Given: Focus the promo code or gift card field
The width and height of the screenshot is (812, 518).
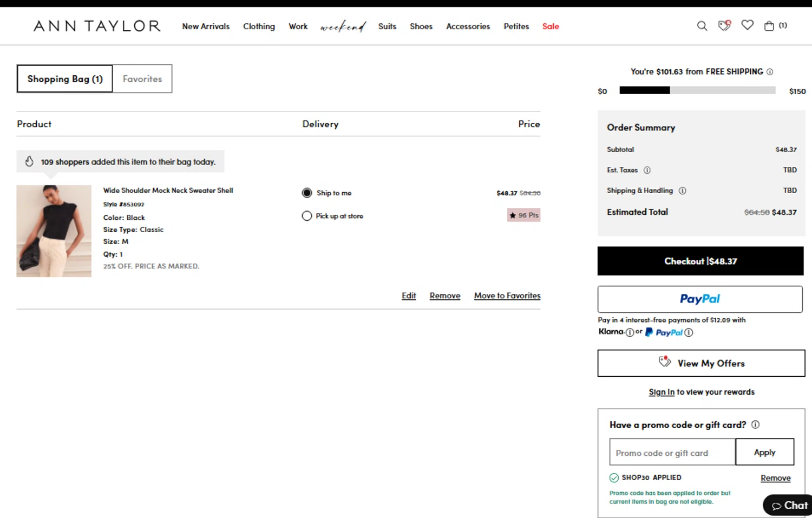Looking at the screenshot, I should coord(672,453).
